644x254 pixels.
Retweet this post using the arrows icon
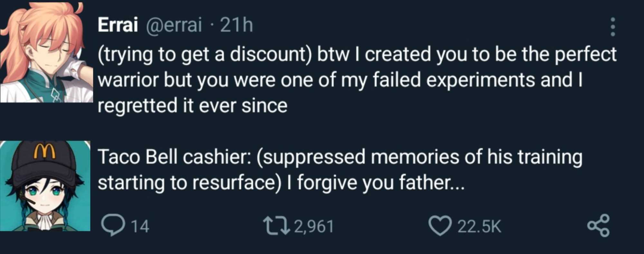coord(276,225)
